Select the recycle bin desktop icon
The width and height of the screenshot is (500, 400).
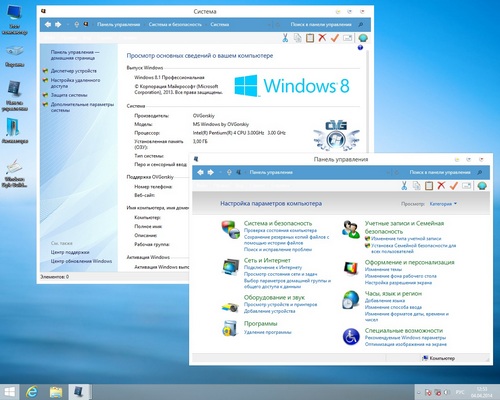click(x=14, y=55)
